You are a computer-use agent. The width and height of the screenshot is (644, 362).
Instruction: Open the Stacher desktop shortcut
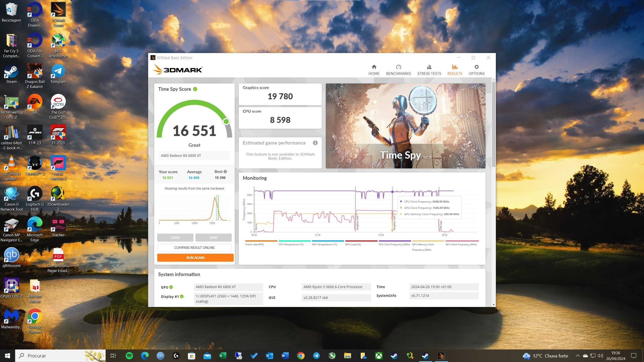(58, 227)
